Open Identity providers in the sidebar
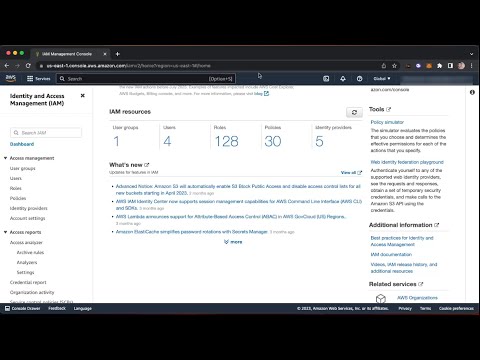The height and width of the screenshot is (360, 480). click(29, 208)
